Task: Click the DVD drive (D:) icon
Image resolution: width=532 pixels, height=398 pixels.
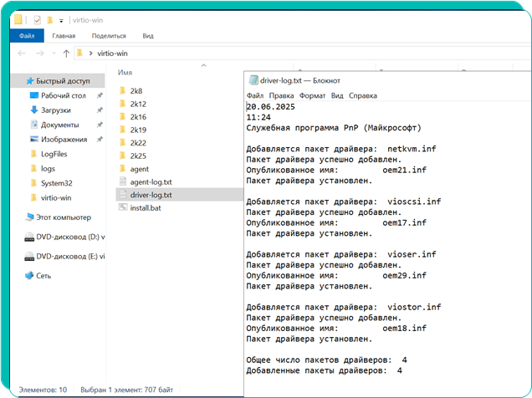Action: click(x=30, y=237)
